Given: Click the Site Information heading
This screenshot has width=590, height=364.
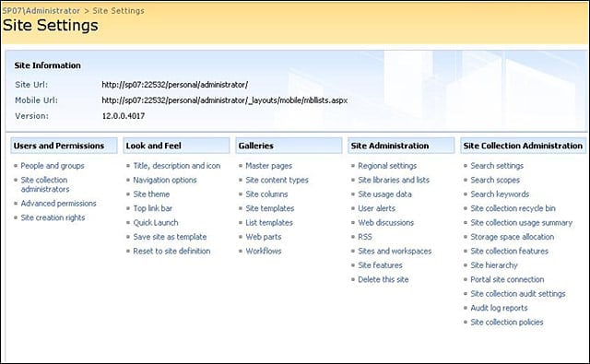Looking at the screenshot, I should (x=47, y=65).
